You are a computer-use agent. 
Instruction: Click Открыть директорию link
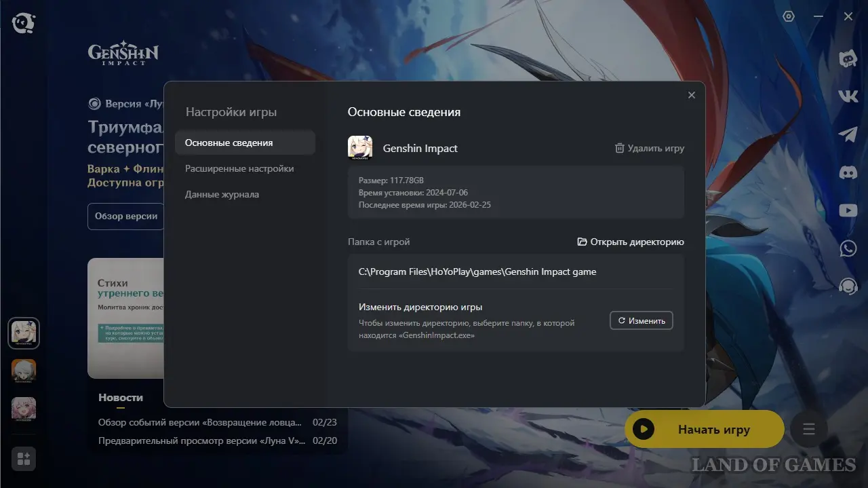pyautogui.click(x=630, y=242)
